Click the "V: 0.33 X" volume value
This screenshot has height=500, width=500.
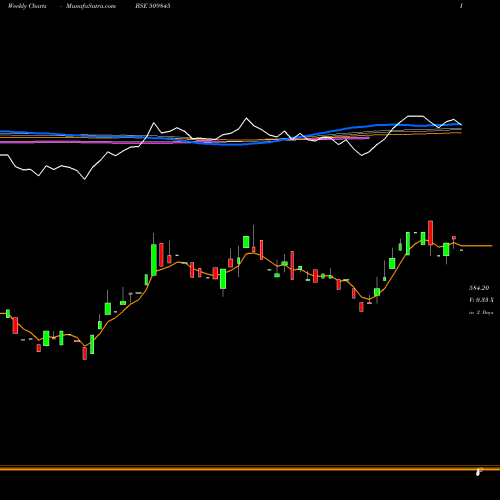(481, 300)
